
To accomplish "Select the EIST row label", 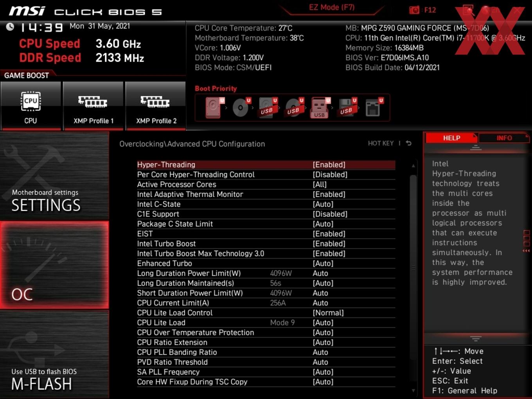I will tap(145, 234).
